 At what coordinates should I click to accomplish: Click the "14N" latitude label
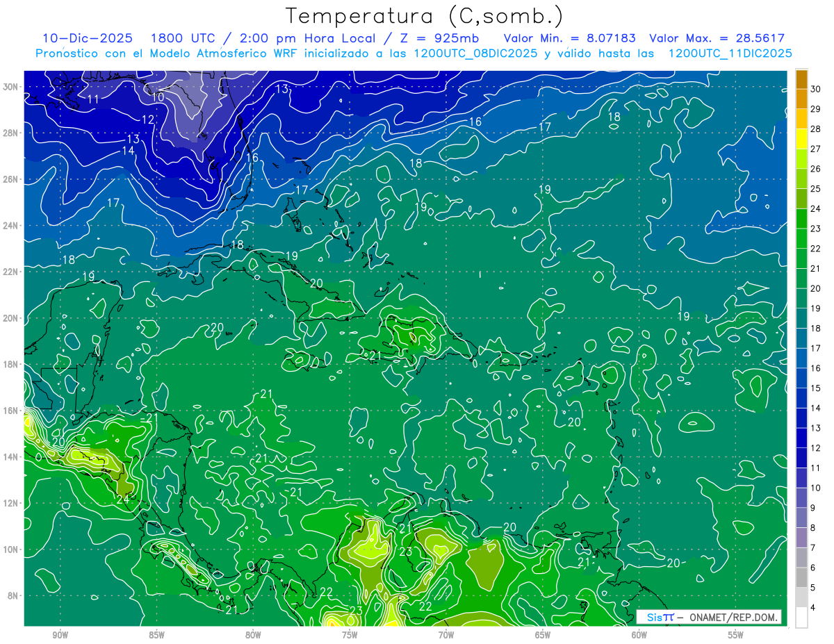[12, 457]
